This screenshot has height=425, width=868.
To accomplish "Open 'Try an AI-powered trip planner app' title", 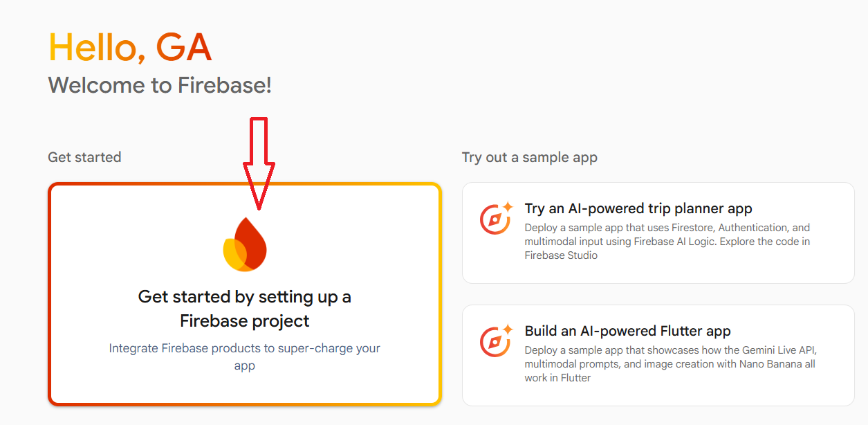I will click(x=638, y=208).
